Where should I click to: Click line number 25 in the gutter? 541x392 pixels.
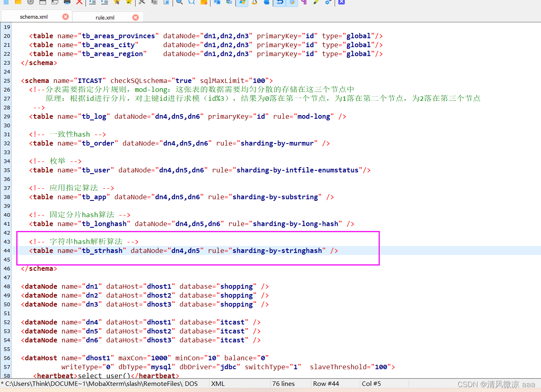pos(7,81)
